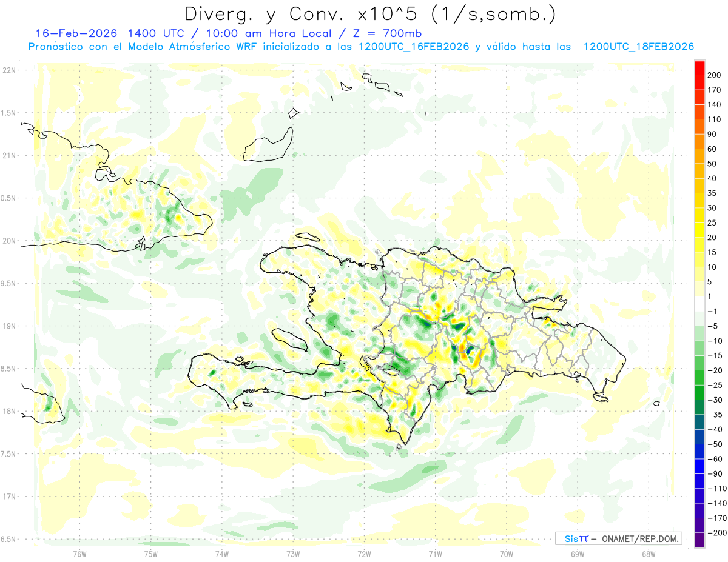Click the 'ONAMET/REP.DOM.' label
The width and height of the screenshot is (728, 562).
(x=641, y=538)
